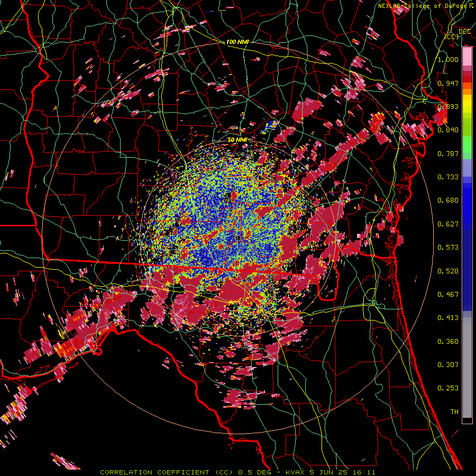The width and height of the screenshot is (476, 476).
Task: Click the pink segment at top of color bar
Action: (x=467, y=57)
